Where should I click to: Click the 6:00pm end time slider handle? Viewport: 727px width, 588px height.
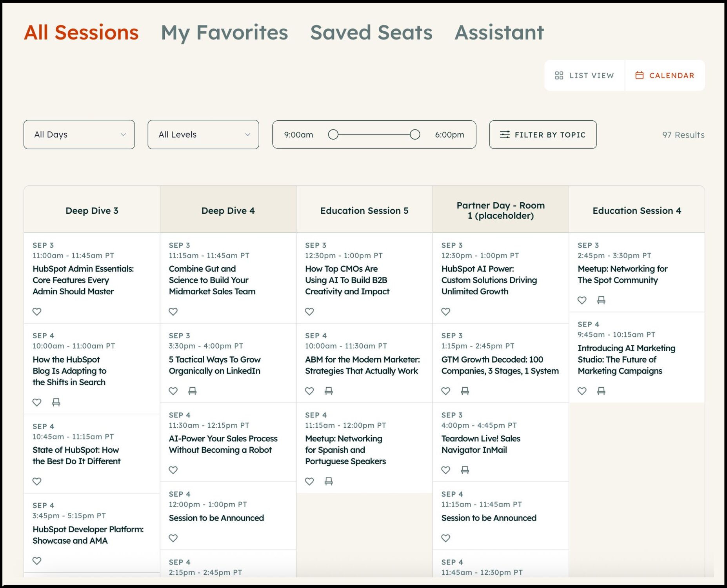coord(415,134)
